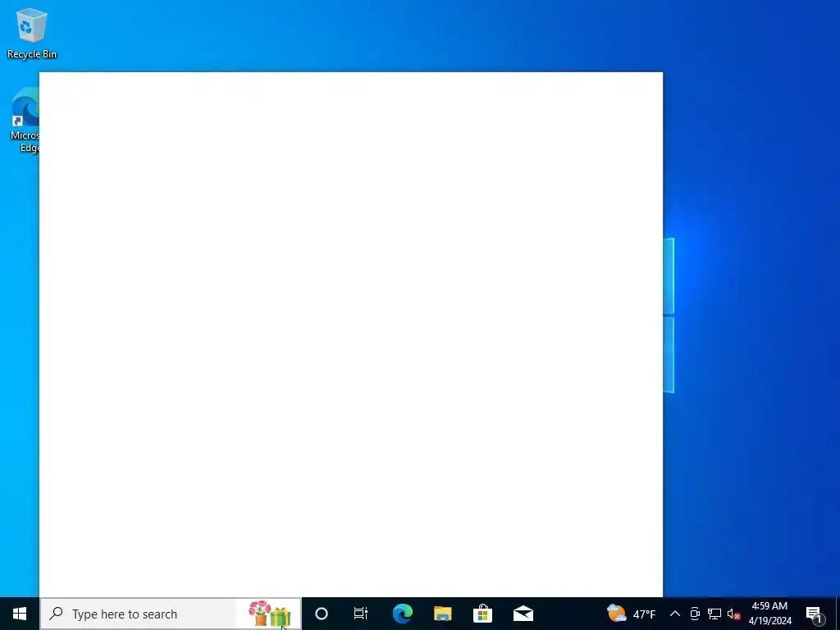
Task: Select the Microsoft Edge desktop shortcut
Action: click(x=24, y=121)
